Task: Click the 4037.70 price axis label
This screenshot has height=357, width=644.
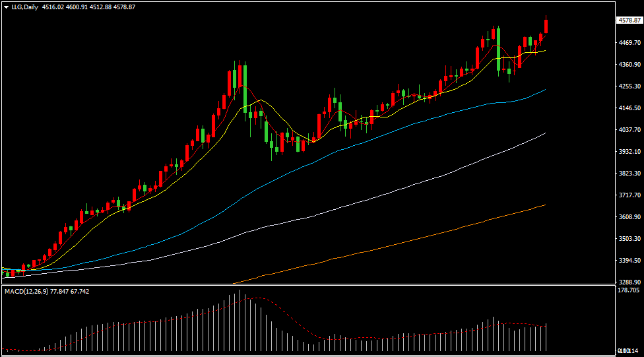Action: tap(629, 130)
